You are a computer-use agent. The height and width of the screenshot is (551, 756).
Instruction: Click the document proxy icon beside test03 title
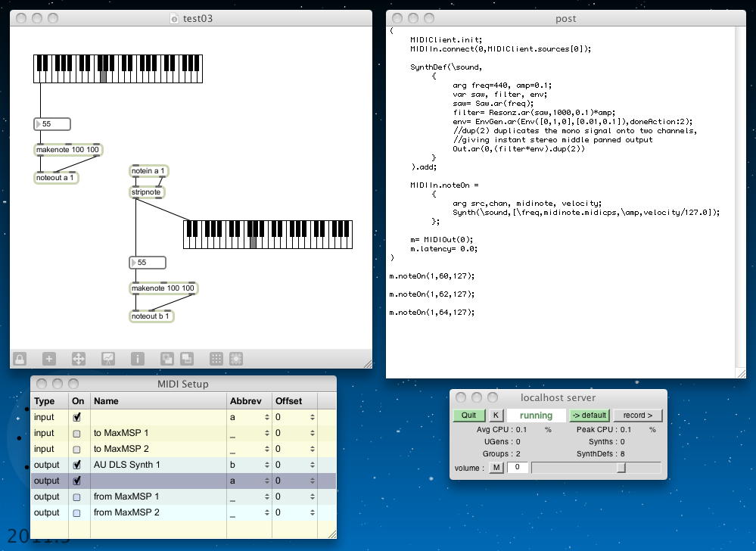tap(174, 19)
